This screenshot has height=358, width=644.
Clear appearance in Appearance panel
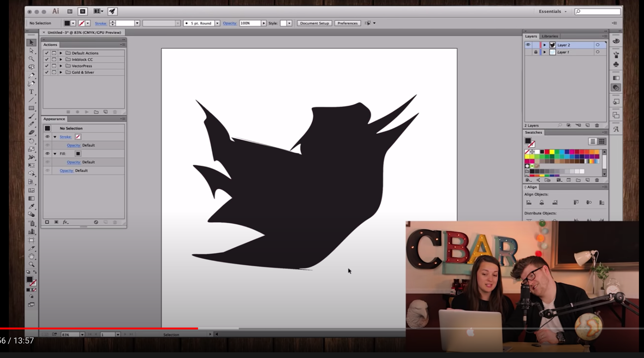tap(96, 222)
